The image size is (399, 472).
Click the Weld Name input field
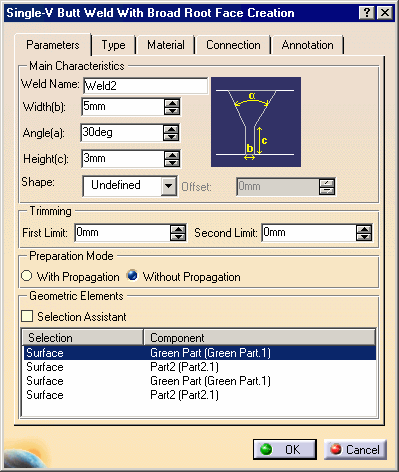click(x=145, y=86)
